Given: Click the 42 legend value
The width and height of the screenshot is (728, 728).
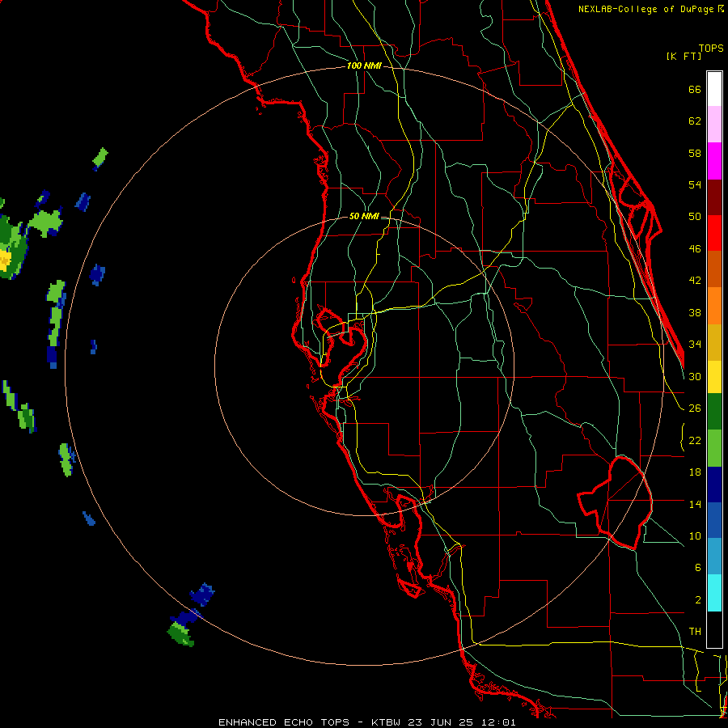Looking at the screenshot, I should 695,281.
